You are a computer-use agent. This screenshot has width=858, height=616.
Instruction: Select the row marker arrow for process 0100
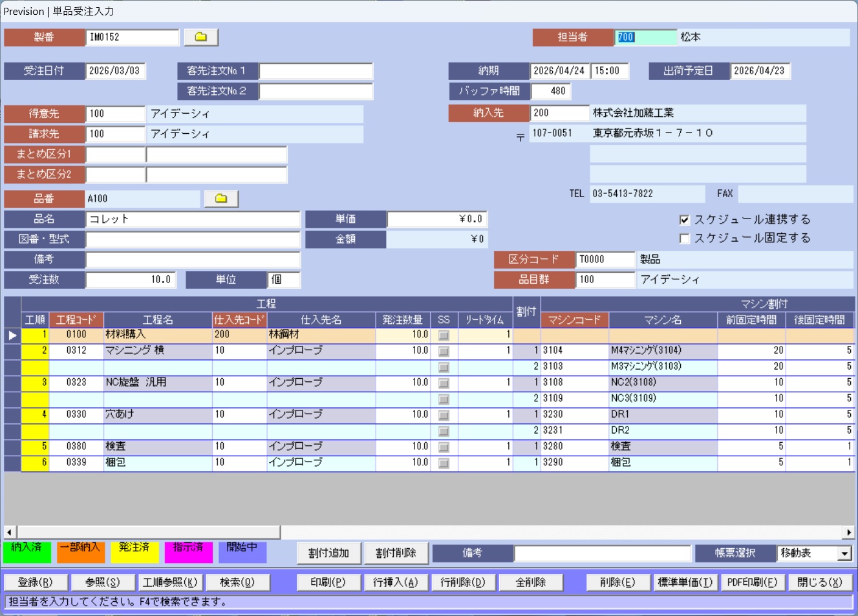(x=12, y=335)
